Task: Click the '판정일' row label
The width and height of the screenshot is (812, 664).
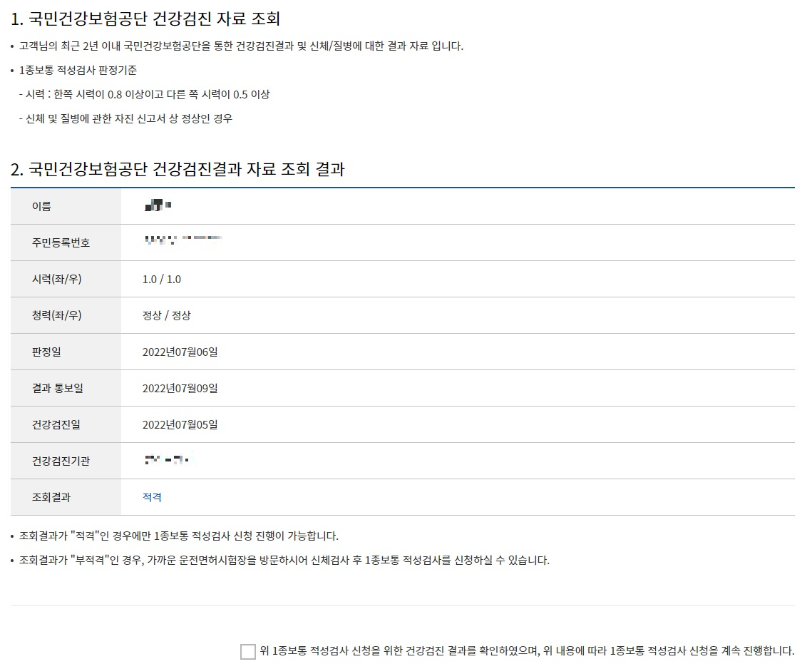Action: 46,352
